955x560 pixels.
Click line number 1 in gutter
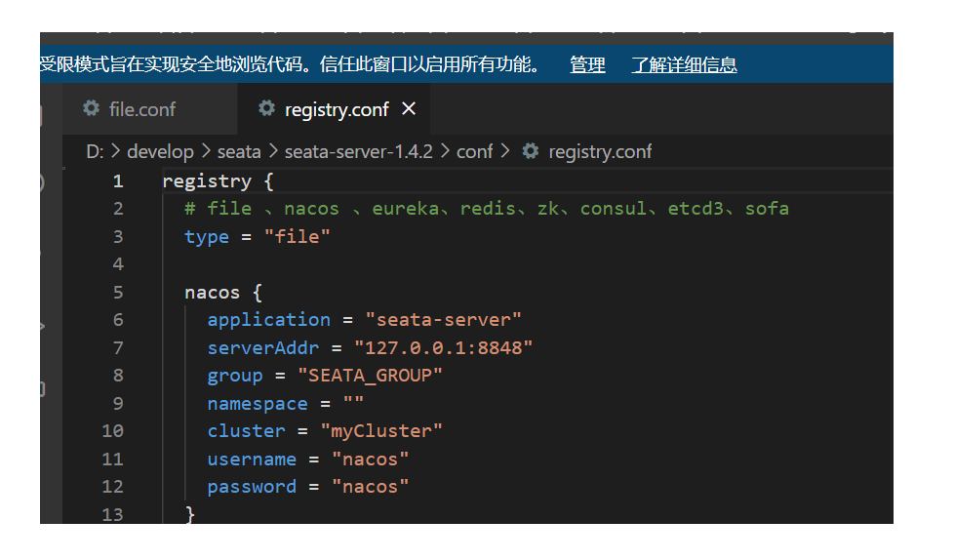pyautogui.click(x=118, y=181)
